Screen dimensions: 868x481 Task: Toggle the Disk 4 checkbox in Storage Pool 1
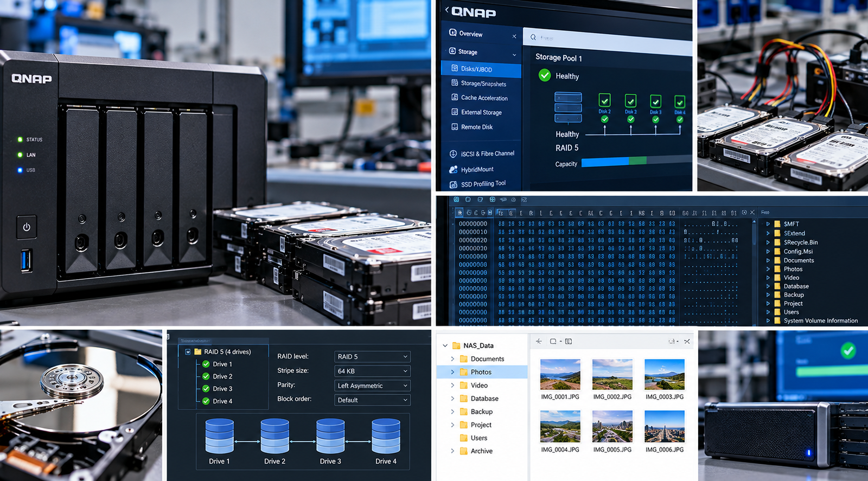click(x=680, y=101)
